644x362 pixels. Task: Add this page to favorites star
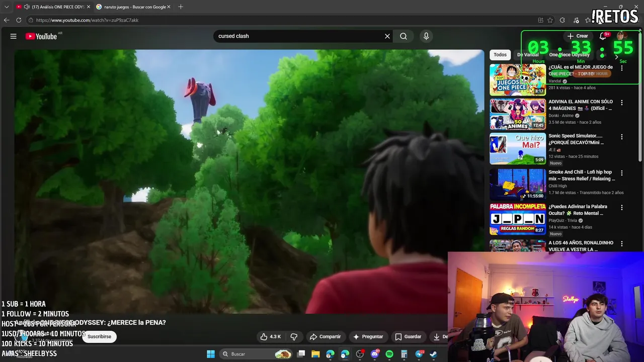[550, 20]
